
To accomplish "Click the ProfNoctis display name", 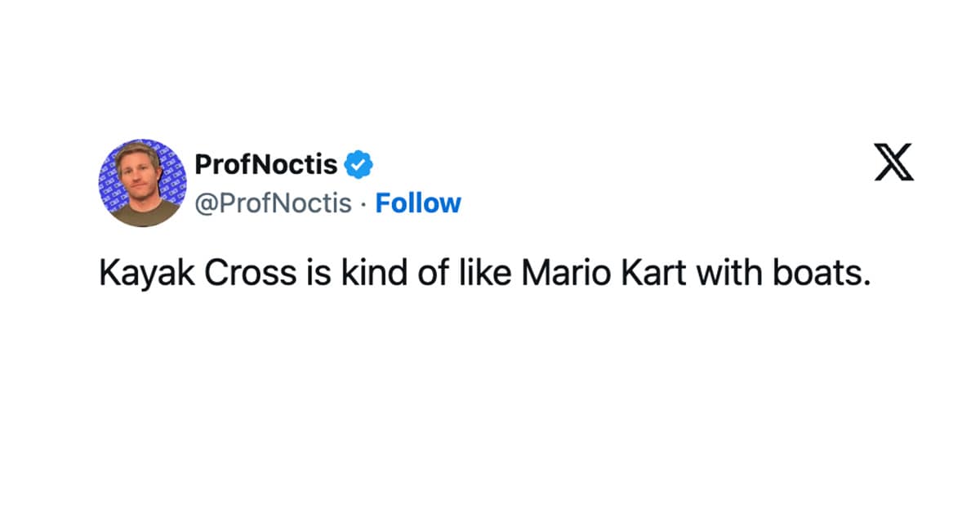I will [x=265, y=164].
